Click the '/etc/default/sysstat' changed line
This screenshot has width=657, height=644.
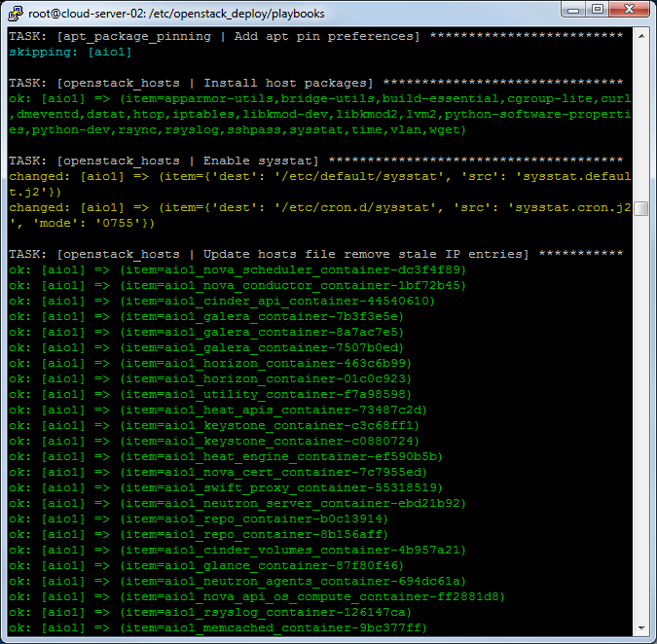[320, 176]
